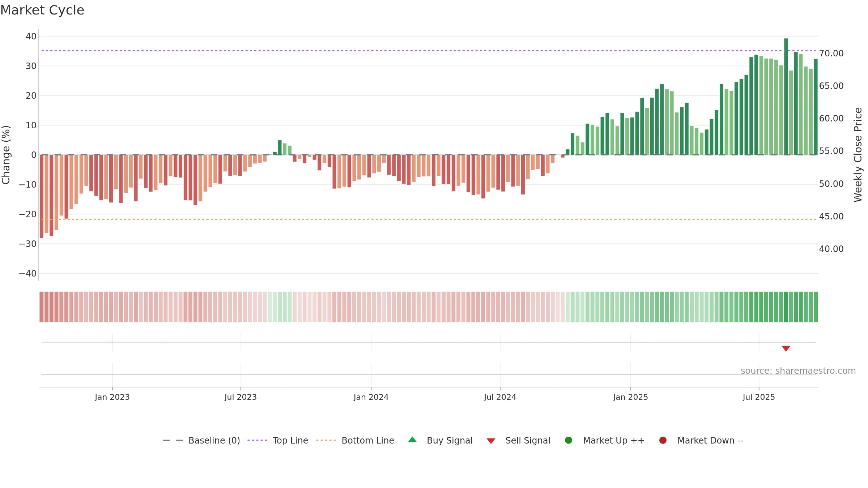The width and height of the screenshot is (868, 488).
Task: Click the 'Jul 2023' x-axis label
Action: point(241,397)
